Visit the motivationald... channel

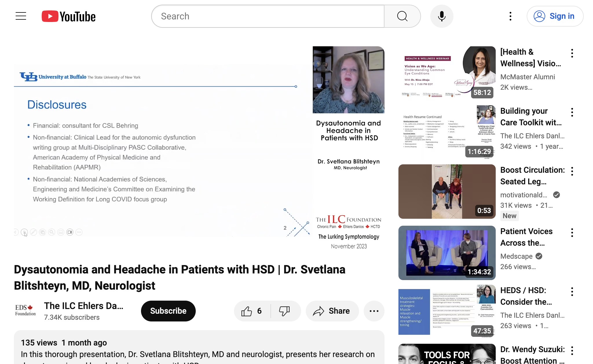524,195
